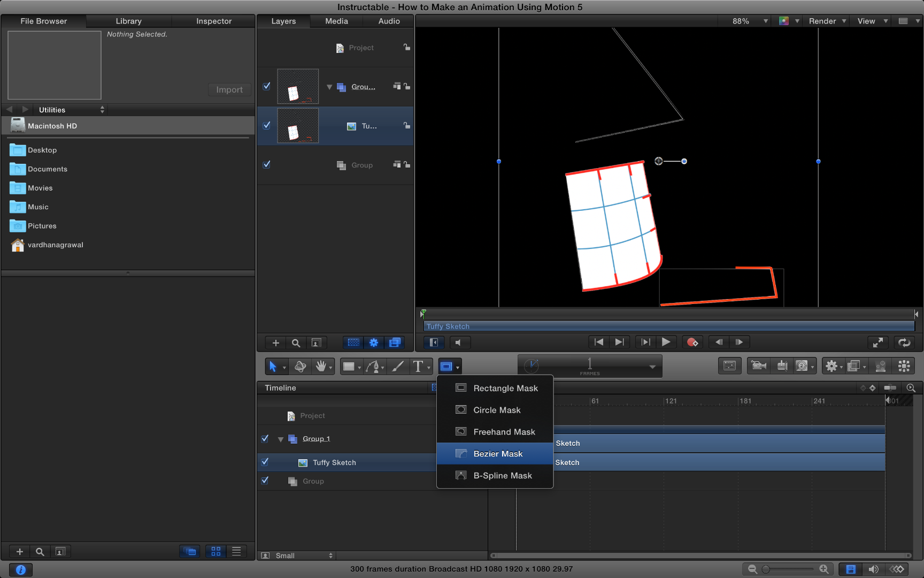Open the Desktop folder
The height and width of the screenshot is (578, 924).
(42, 150)
